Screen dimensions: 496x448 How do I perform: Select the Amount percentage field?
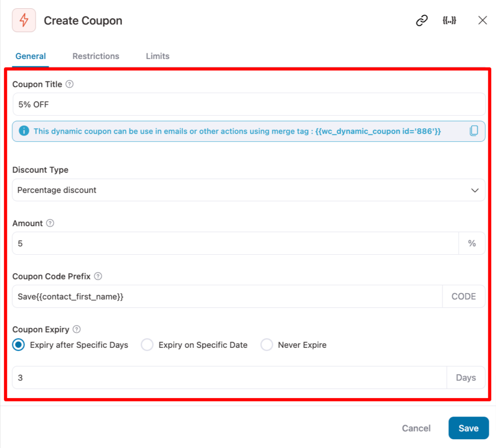pyautogui.click(x=235, y=243)
